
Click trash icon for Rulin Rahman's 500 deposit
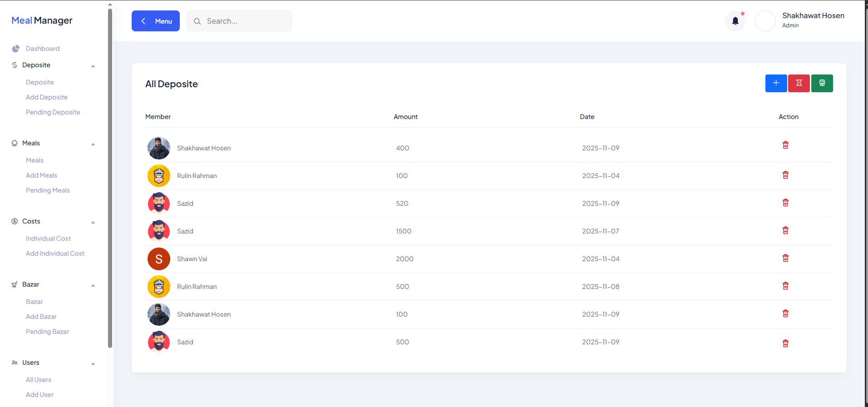(785, 286)
